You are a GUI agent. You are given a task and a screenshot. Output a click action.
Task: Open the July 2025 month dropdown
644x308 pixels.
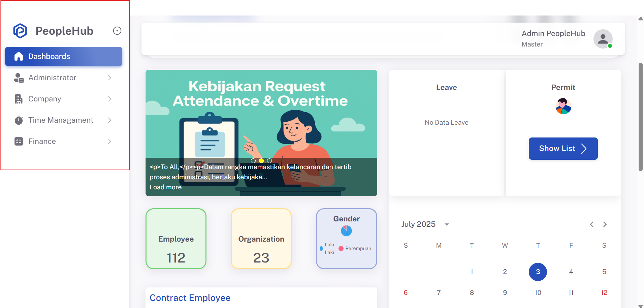pos(425,224)
